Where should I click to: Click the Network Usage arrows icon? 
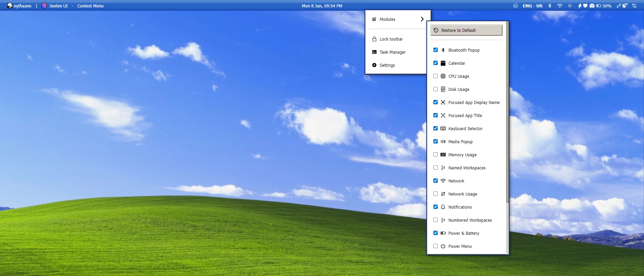click(x=443, y=194)
